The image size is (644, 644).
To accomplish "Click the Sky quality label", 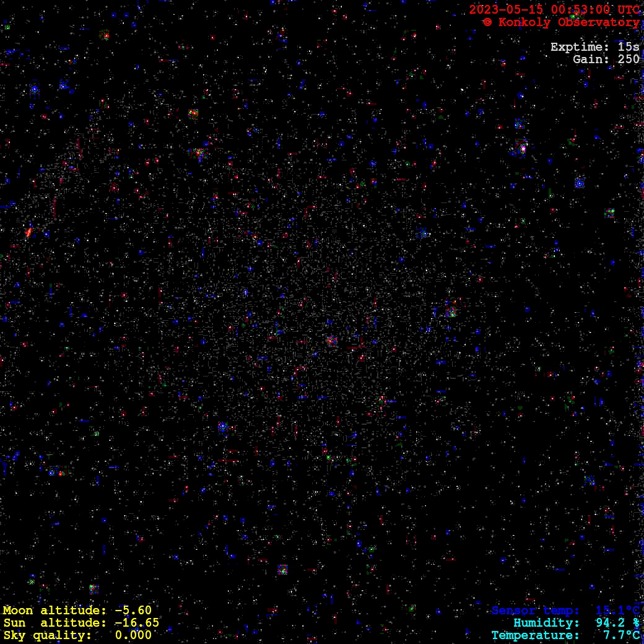I will 47,635.
